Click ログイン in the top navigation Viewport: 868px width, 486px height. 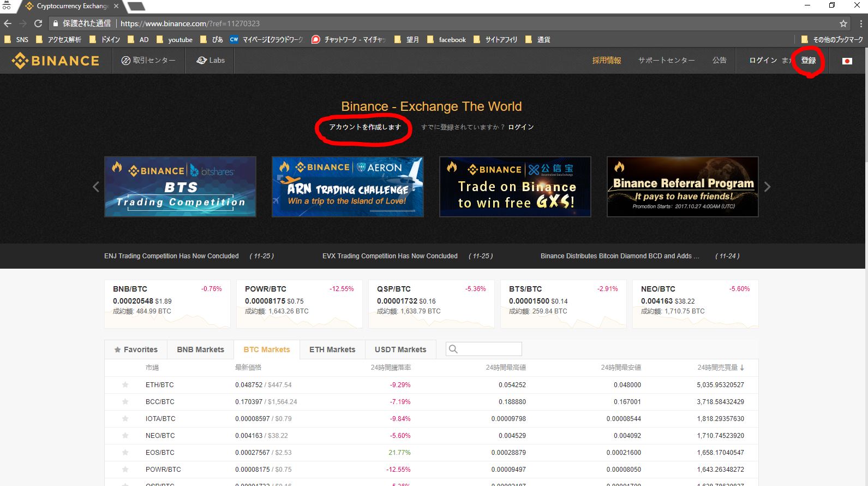click(x=763, y=61)
